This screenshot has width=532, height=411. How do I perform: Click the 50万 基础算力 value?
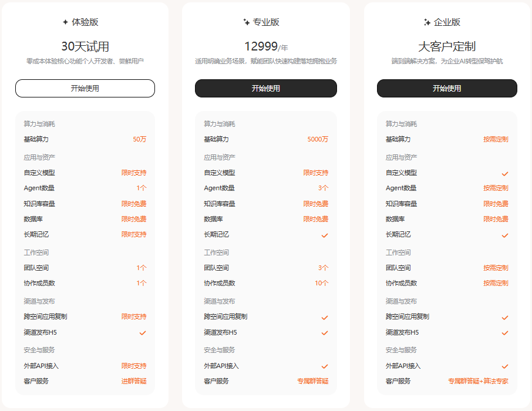[139, 139]
